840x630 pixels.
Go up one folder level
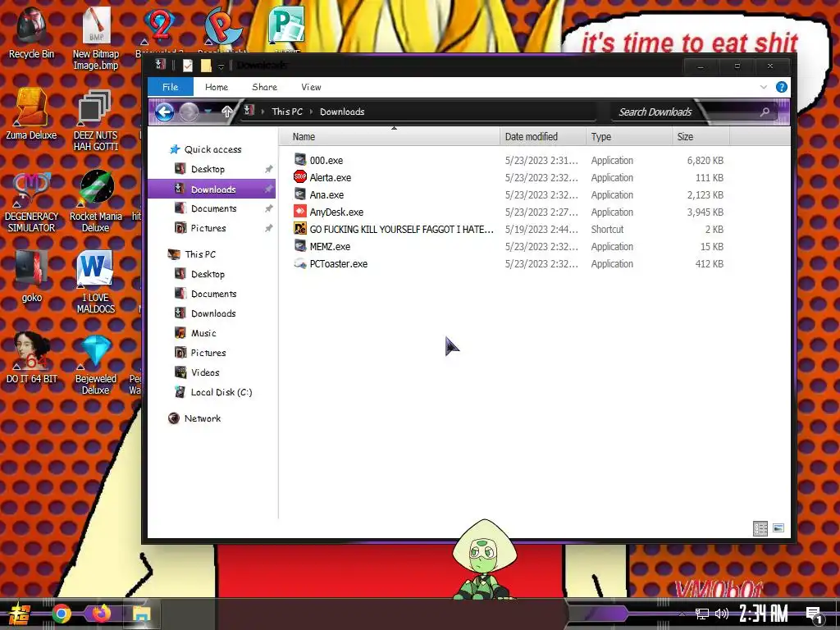(x=227, y=112)
